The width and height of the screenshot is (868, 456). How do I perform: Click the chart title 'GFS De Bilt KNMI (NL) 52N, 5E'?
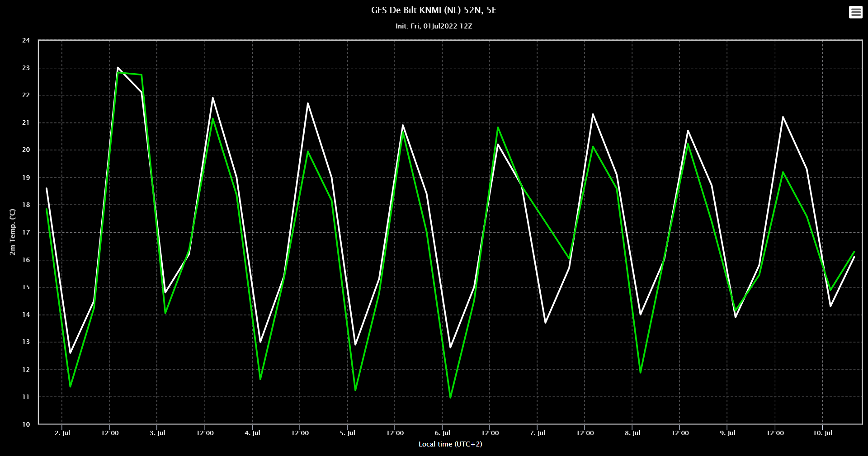pyautogui.click(x=434, y=10)
